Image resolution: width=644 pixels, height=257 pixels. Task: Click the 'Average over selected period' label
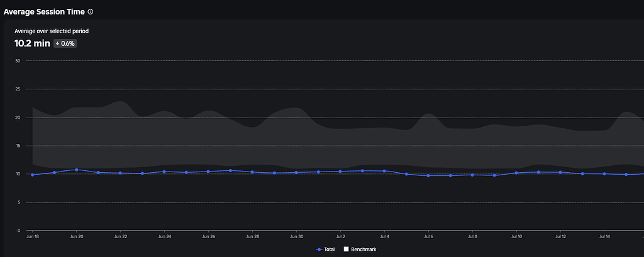coord(52,31)
